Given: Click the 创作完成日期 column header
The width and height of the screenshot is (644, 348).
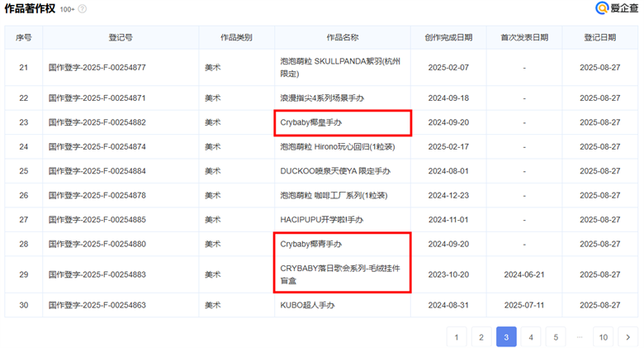Looking at the screenshot, I should (x=448, y=37).
